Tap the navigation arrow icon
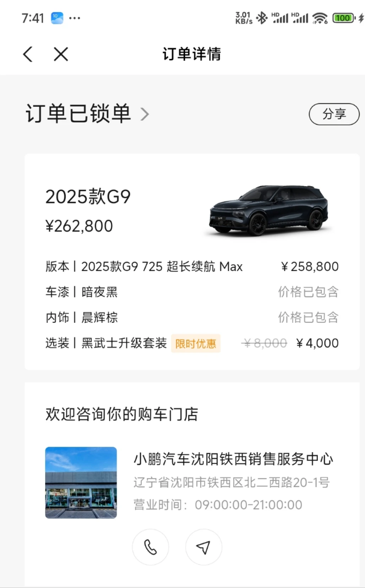Screen dimensions: 365x588 [203, 547]
